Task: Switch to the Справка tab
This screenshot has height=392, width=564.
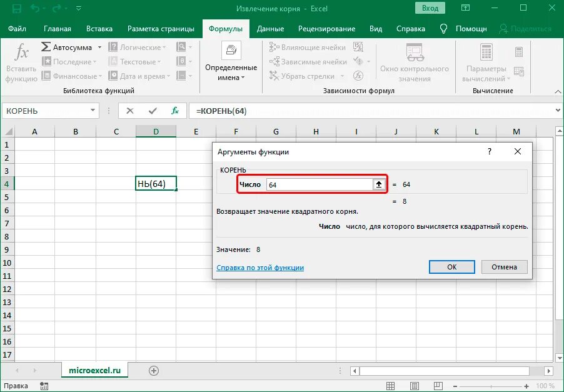Action: click(x=410, y=29)
